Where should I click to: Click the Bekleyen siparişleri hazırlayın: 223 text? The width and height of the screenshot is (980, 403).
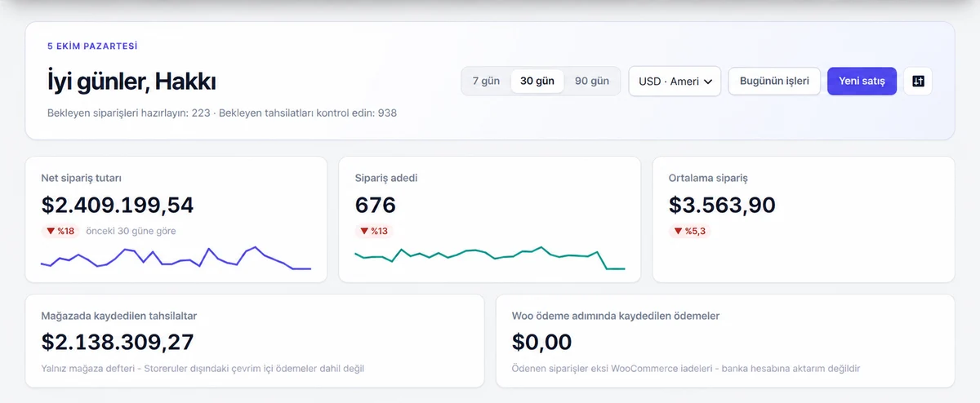click(128, 113)
